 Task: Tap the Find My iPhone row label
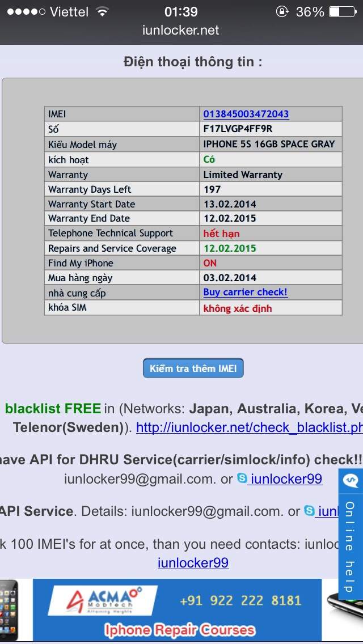81,263
